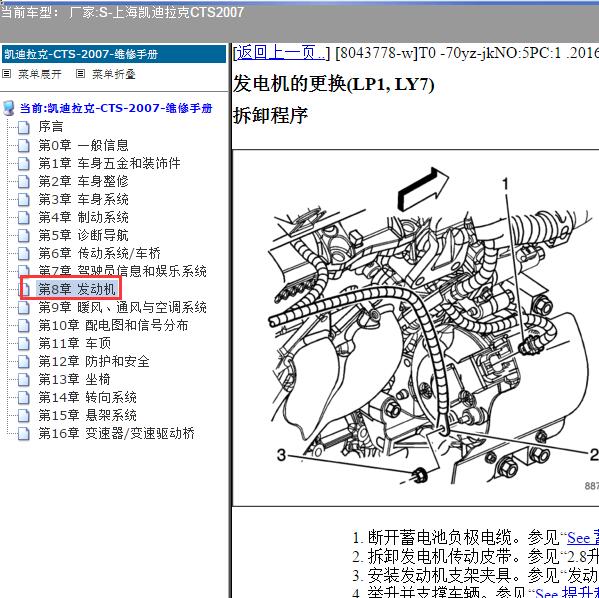Open 第10章 配电图和信号分布 chapter

(113, 325)
